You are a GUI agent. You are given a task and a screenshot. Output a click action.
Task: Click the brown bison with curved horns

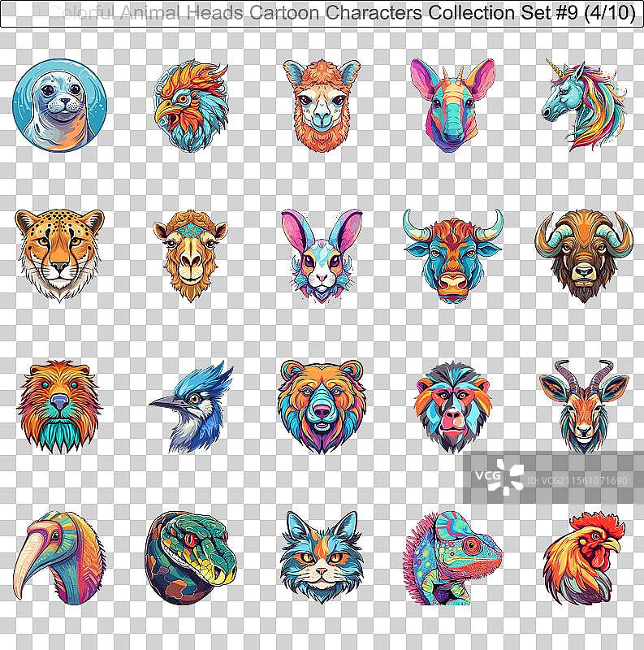[582, 253]
